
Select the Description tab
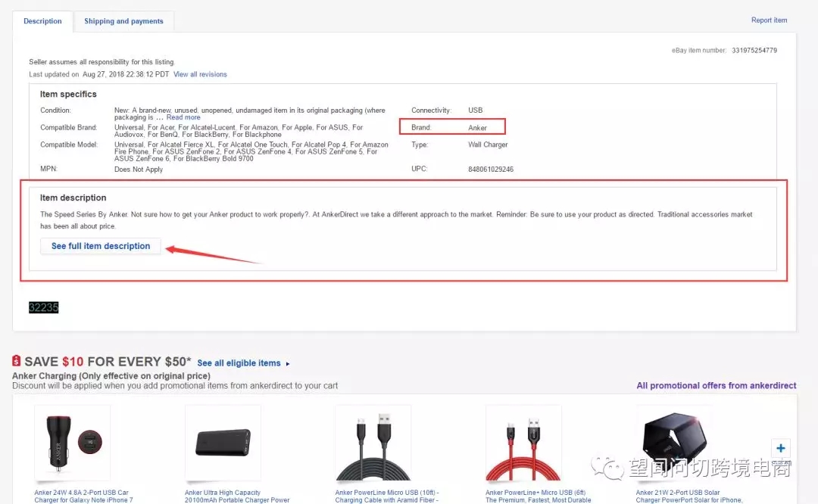click(42, 21)
